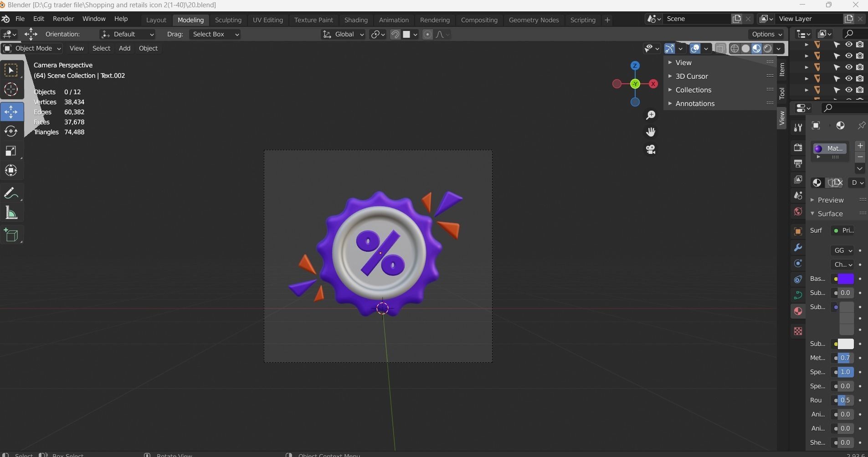Switch to wireframe viewport shading
This screenshot has height=457, width=868.
click(734, 48)
